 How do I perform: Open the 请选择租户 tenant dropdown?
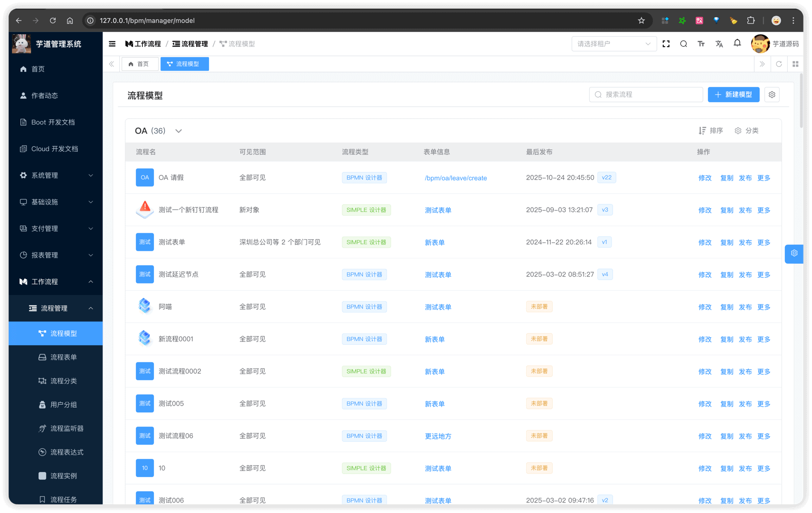pyautogui.click(x=614, y=44)
